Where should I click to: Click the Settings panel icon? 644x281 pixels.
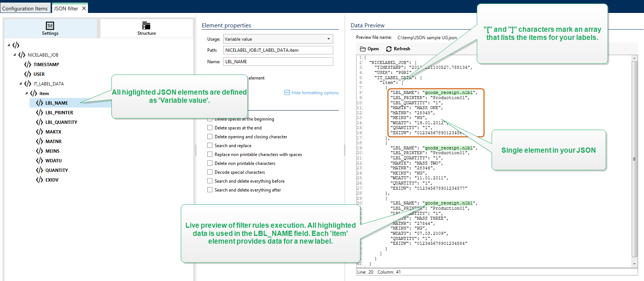tap(50, 26)
